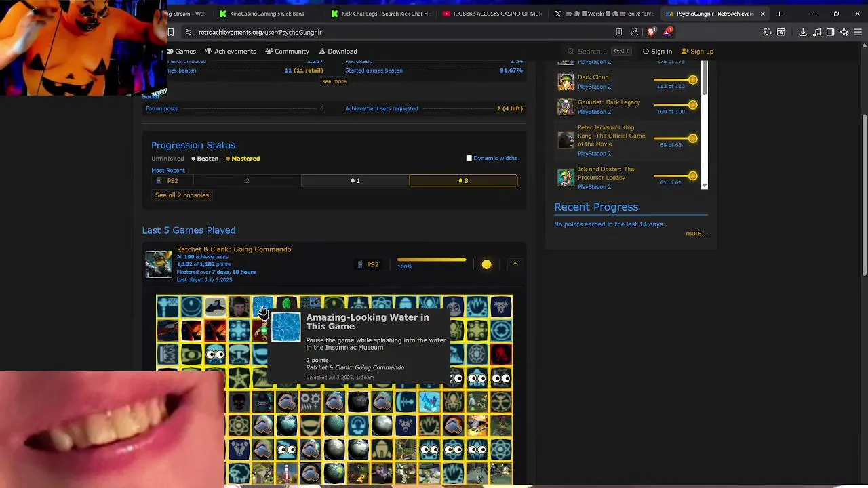Switch to Kick Chat Logs tab
The height and width of the screenshot is (488, 868).
click(x=380, y=14)
